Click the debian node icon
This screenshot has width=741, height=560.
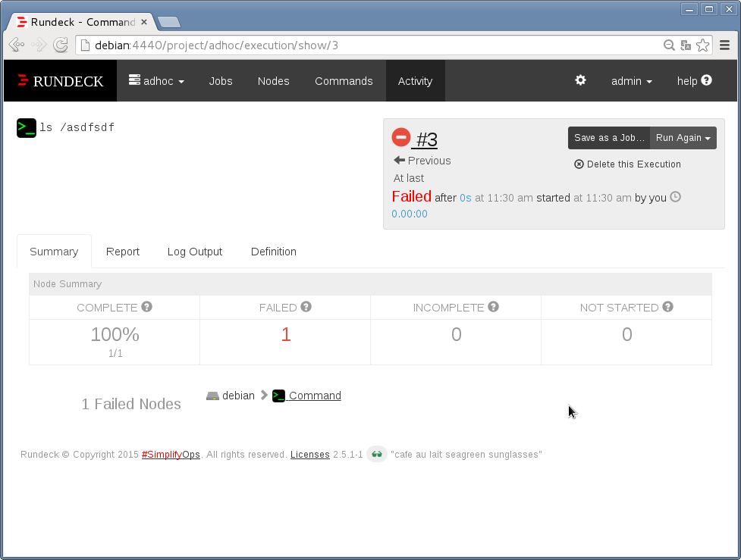point(212,396)
